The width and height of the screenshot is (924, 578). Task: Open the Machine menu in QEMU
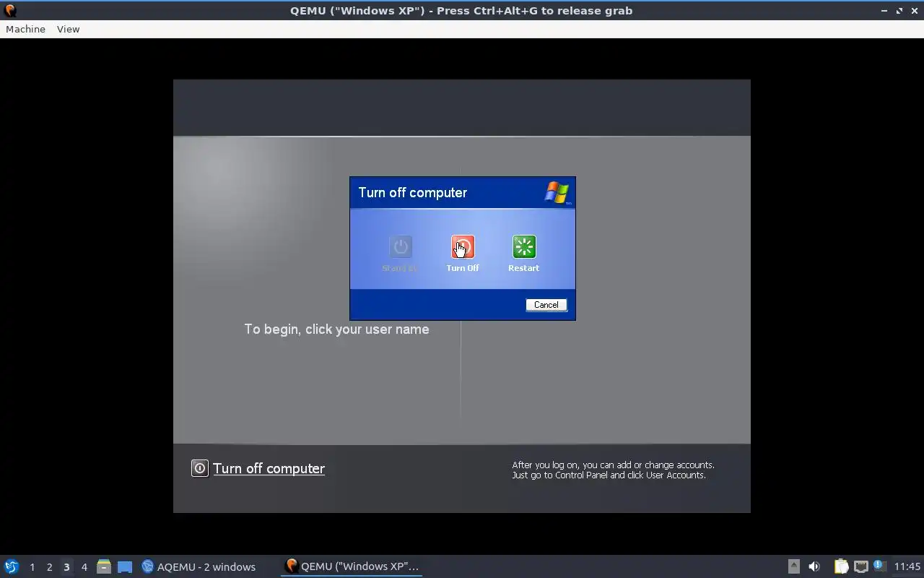25,29
